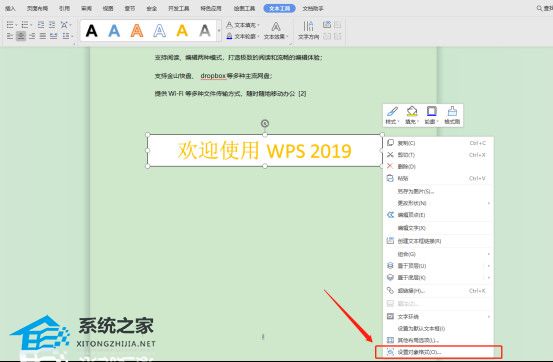553x362 pixels.
Task: Click the 欢迎使用 WPS 2019 text box
Action: point(265,151)
